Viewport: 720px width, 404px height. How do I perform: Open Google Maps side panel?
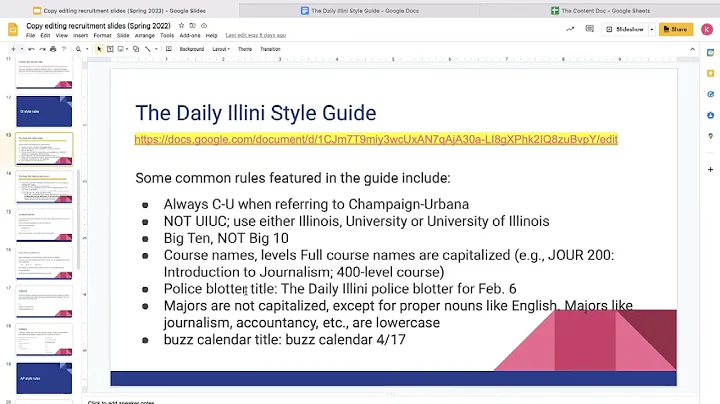[x=710, y=136]
